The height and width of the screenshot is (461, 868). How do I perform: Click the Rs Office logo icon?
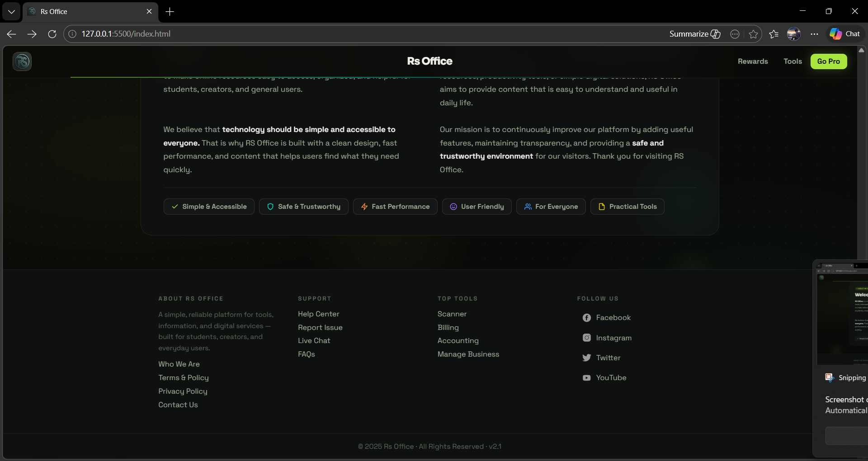click(x=22, y=61)
